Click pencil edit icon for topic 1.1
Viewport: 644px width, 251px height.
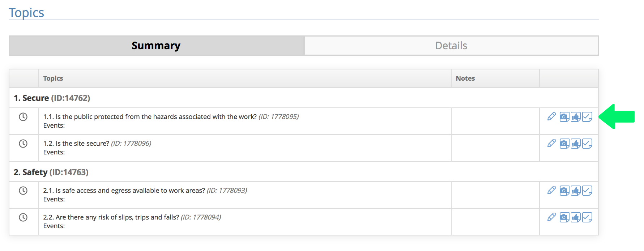click(551, 116)
